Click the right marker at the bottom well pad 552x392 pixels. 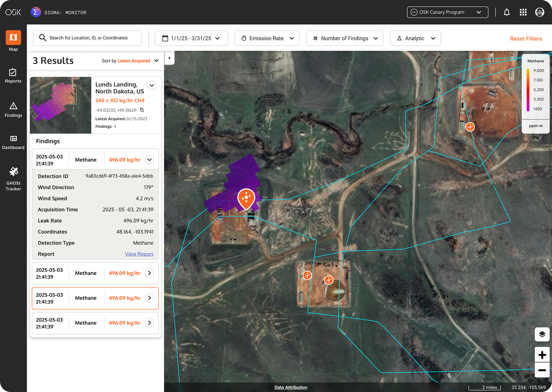[x=328, y=280]
